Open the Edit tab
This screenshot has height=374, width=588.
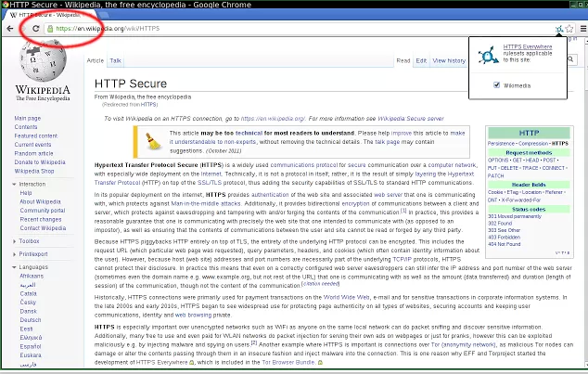(421, 60)
